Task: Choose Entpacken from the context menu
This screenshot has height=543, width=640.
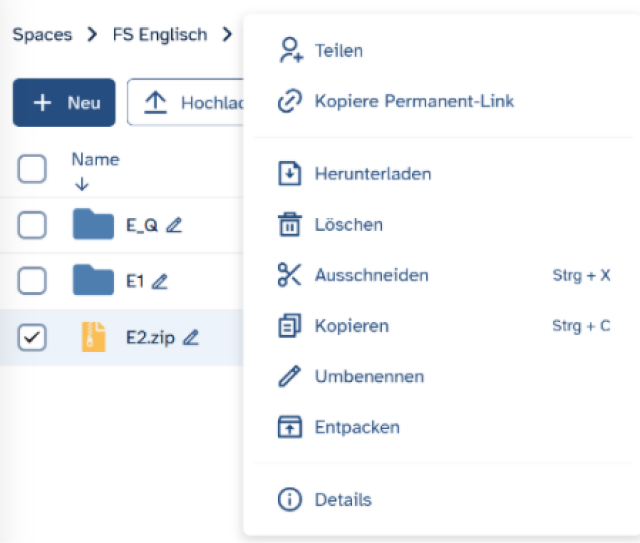Action: point(357,427)
